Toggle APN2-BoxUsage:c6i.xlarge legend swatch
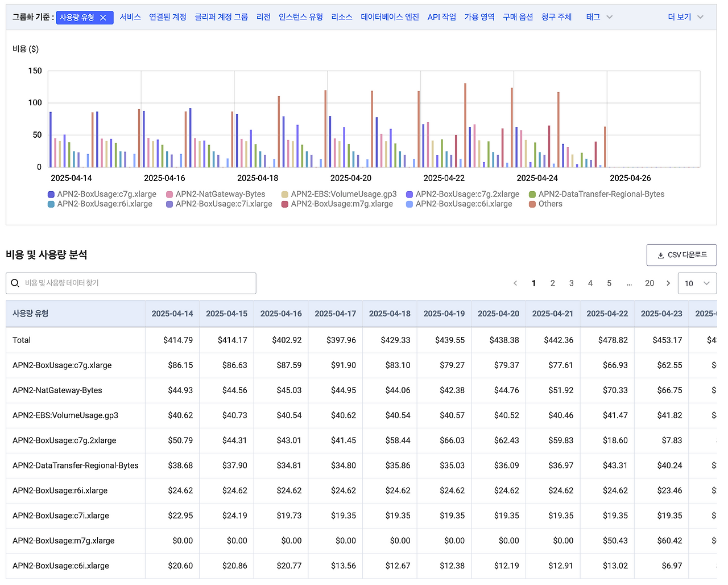Image resolution: width=728 pixels, height=585 pixels. pyautogui.click(x=409, y=204)
